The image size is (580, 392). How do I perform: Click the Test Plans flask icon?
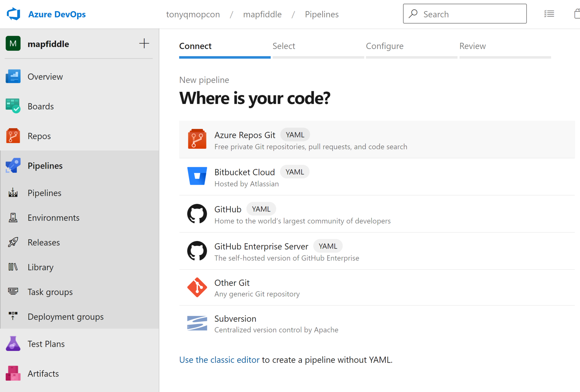pyautogui.click(x=13, y=344)
